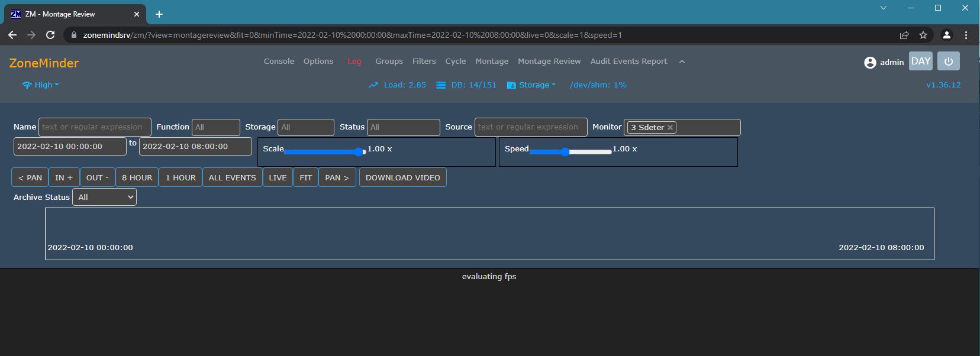The width and height of the screenshot is (980, 356).
Task: Open the Storage filter dropdown
Action: pyautogui.click(x=306, y=127)
